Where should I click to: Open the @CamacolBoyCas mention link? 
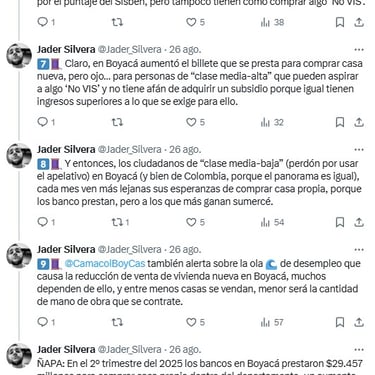(105, 263)
